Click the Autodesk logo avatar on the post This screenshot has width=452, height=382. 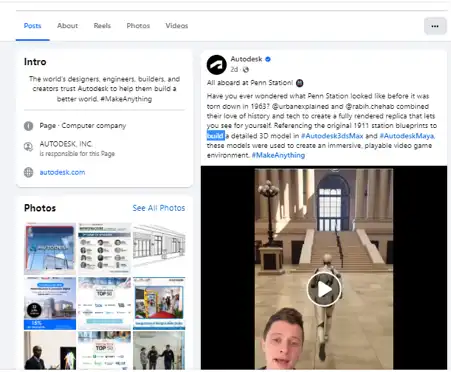(217, 65)
